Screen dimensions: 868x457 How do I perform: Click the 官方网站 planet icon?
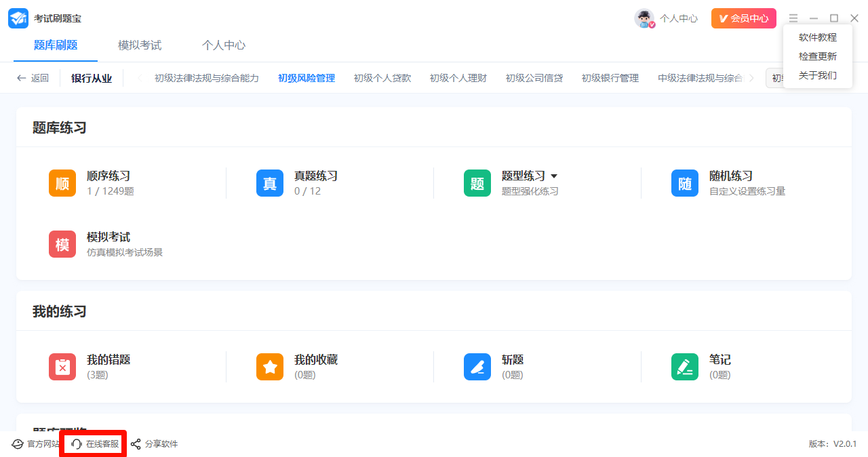point(18,444)
